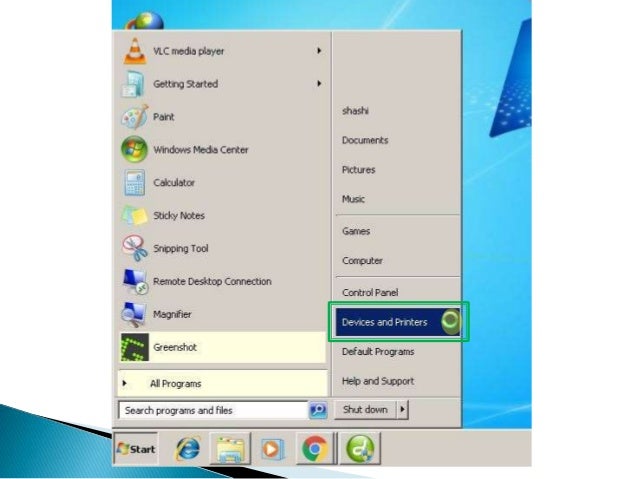Open Devices and Printers
This screenshot has width=638, height=479.
pos(398,322)
